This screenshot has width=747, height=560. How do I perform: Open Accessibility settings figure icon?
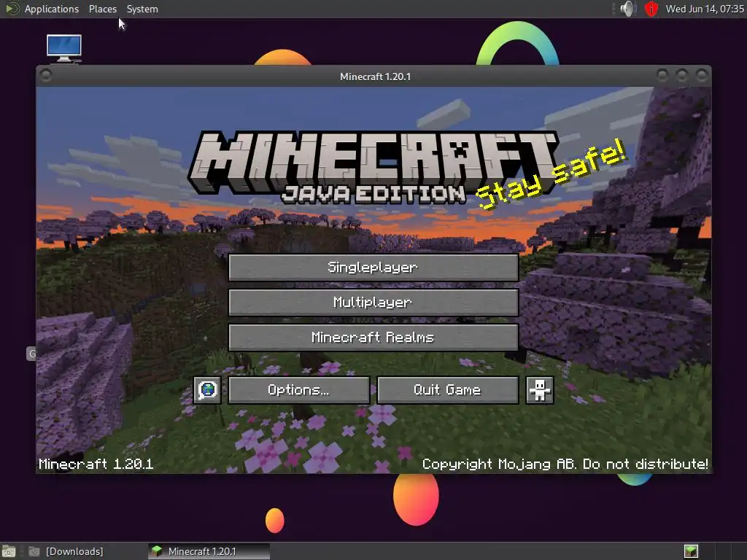coord(539,390)
